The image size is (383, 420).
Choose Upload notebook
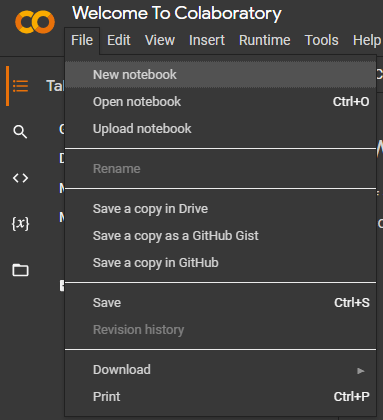tap(220, 129)
